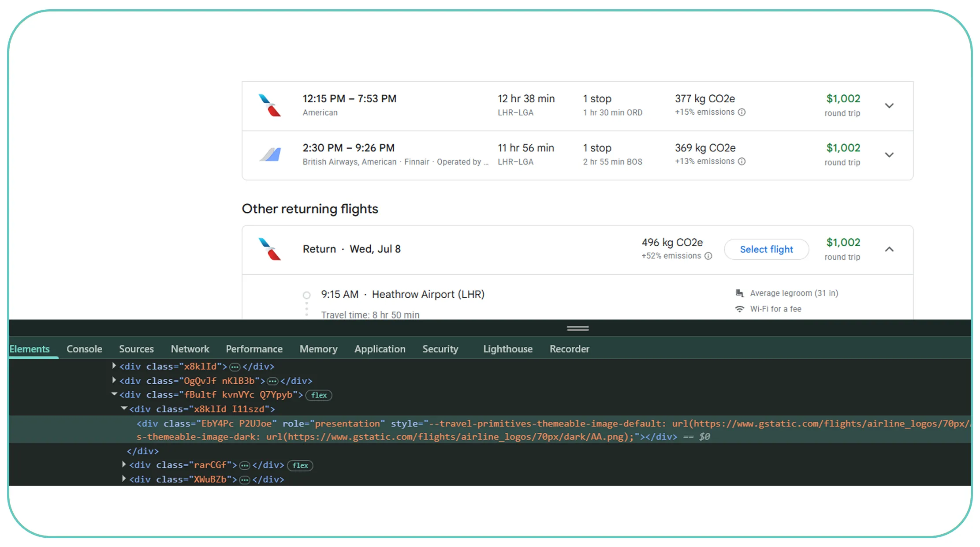Select the highlighted EbY4Pc P2UJoe div line
This screenshot has height=547, width=980.
(x=490, y=430)
